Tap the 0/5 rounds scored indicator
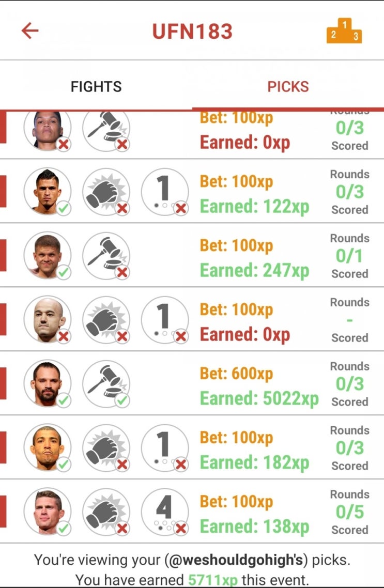Screen dimensions: 384x588 pos(349,512)
